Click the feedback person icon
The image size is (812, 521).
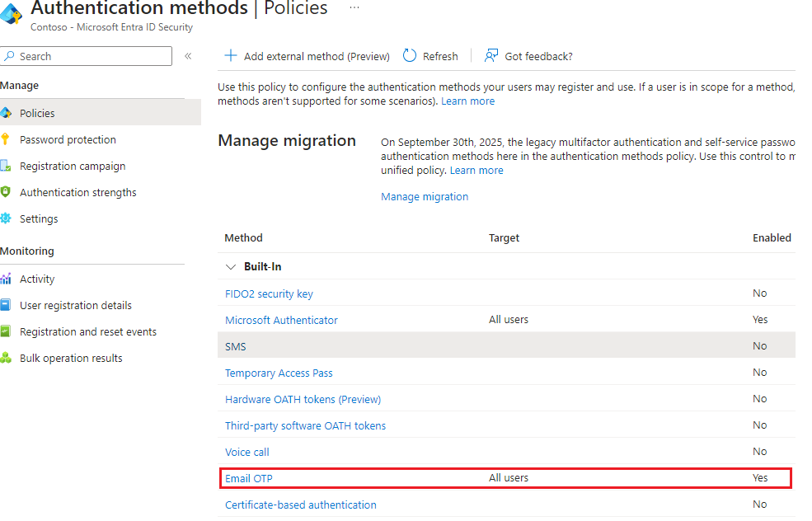(491, 55)
